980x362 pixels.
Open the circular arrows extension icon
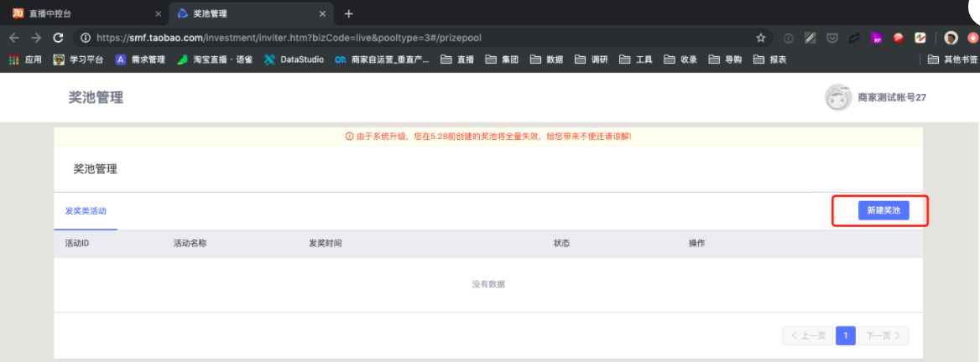pyautogui.click(x=854, y=38)
